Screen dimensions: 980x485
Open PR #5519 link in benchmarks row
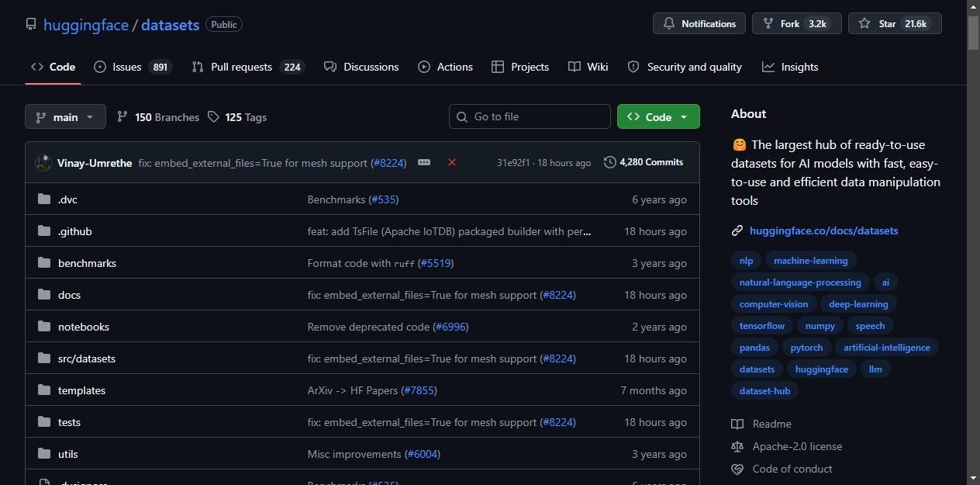point(436,263)
